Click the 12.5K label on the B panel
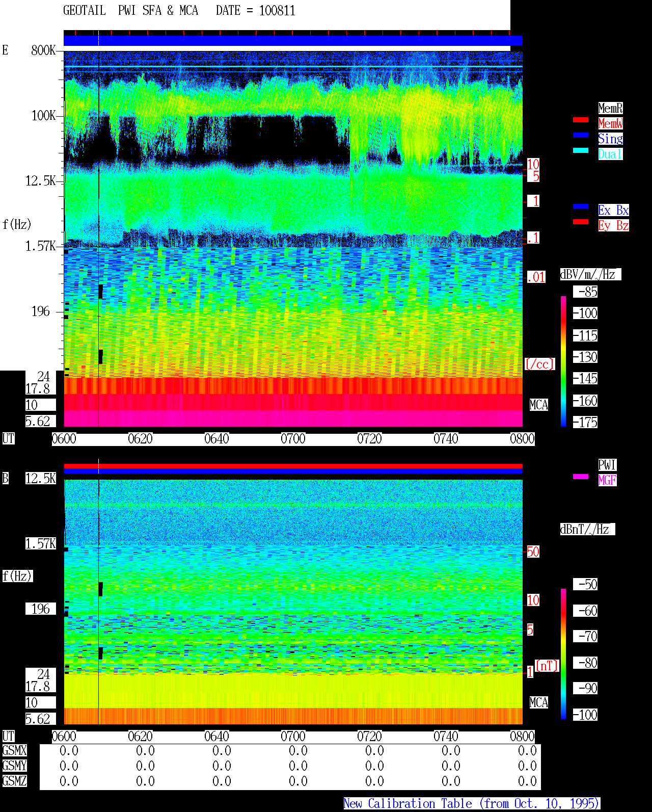Image resolution: width=652 pixels, height=812 pixels. [41, 478]
